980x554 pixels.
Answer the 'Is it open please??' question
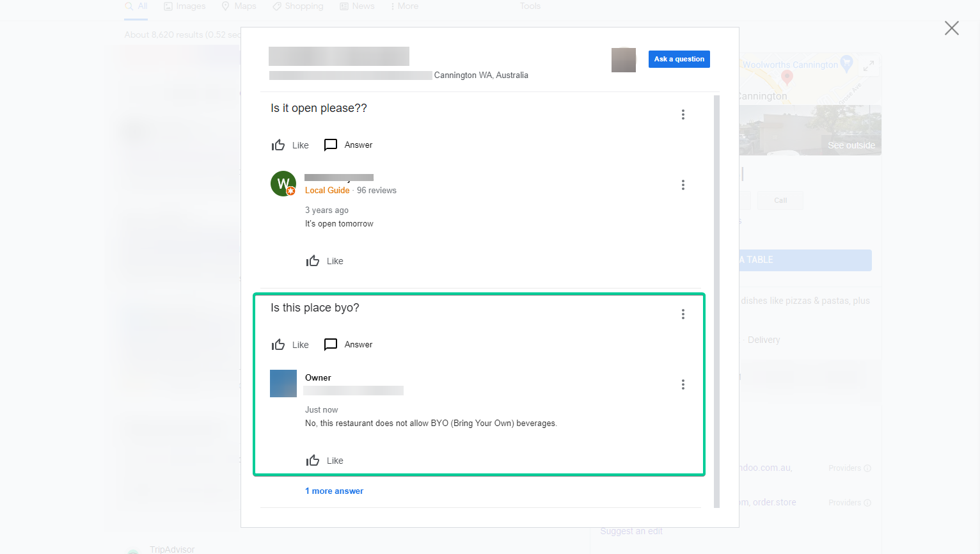(x=348, y=145)
